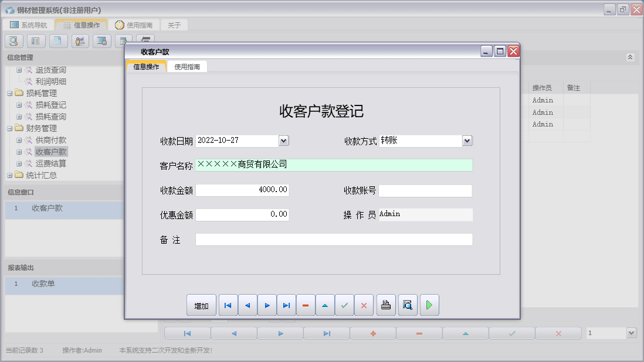This screenshot has width=644, height=362.
Task: Run the green play arrow in the dialog
Action: pos(429,305)
